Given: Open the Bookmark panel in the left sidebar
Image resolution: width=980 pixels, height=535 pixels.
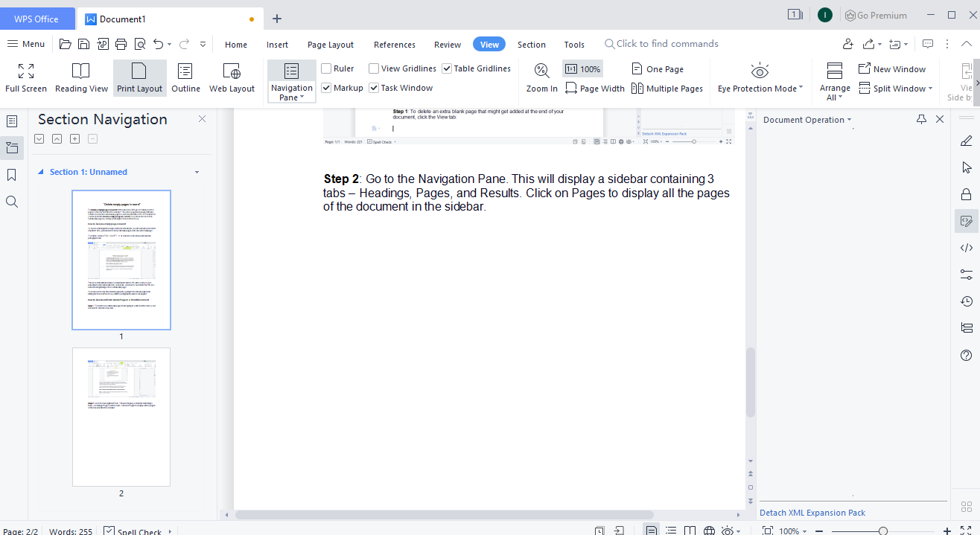Looking at the screenshot, I should click(x=11, y=174).
